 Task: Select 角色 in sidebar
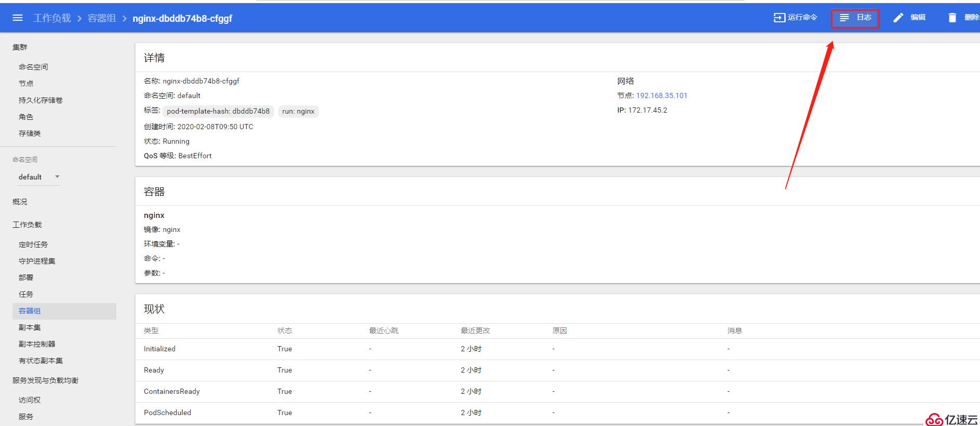tap(26, 117)
